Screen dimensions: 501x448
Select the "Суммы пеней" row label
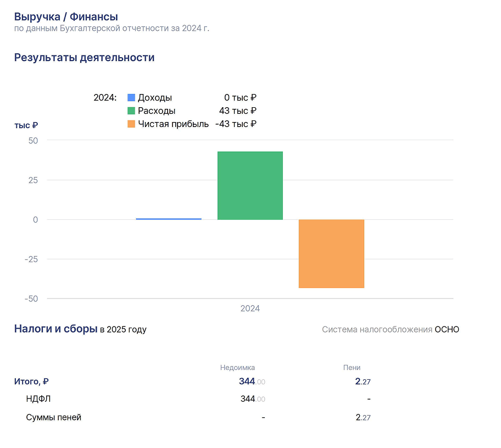pos(54,418)
